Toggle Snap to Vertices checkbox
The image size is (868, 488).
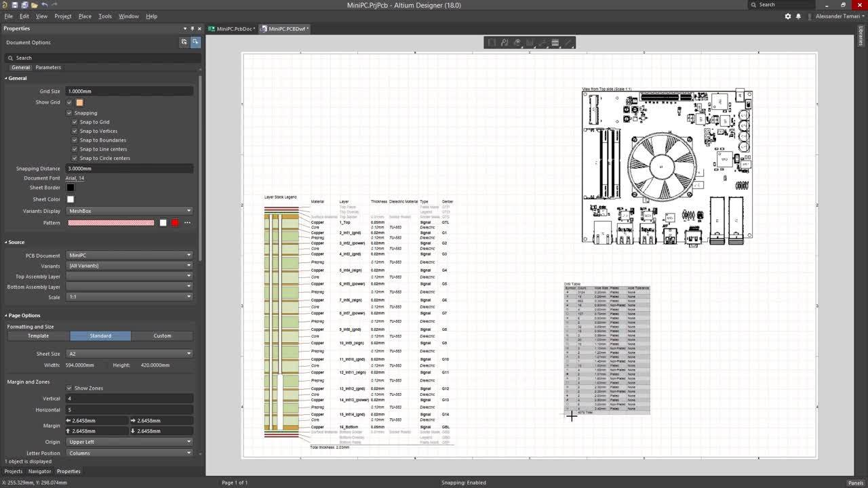[x=75, y=131]
